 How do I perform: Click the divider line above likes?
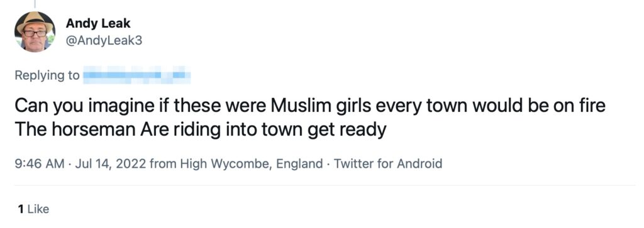coord(325,186)
